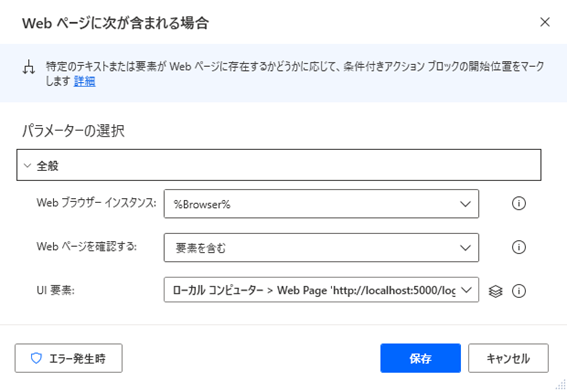Click the 全般 section header

tap(279, 165)
